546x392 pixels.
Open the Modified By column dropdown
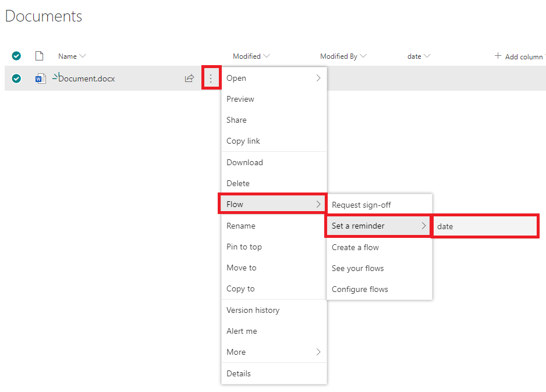point(363,56)
